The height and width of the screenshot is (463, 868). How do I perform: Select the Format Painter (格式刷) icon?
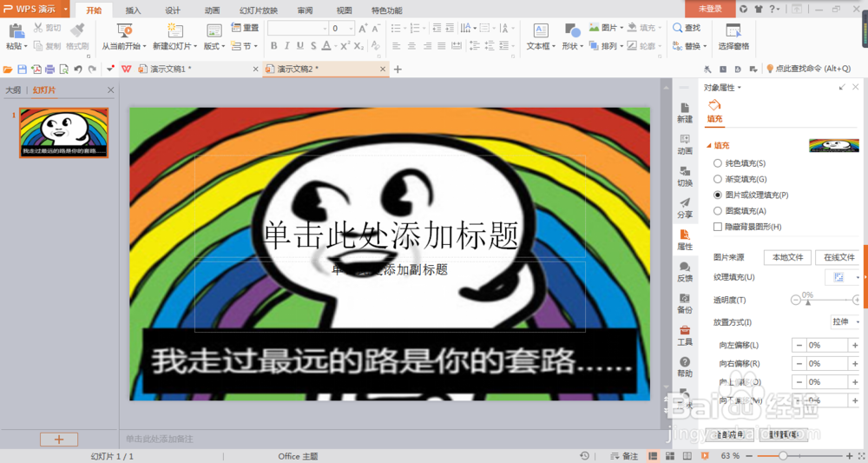point(77,30)
